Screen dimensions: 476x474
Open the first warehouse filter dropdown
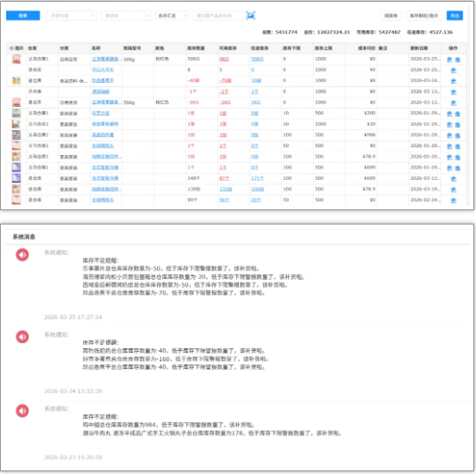[x=71, y=15]
